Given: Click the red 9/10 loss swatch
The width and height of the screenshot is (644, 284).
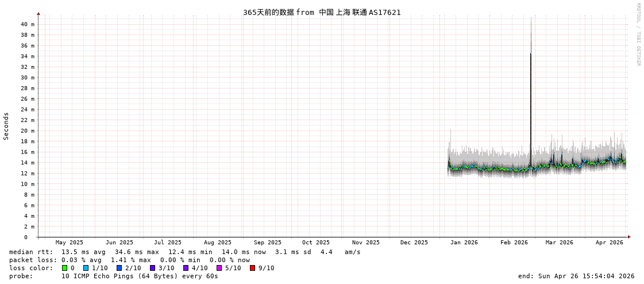Looking at the screenshot, I should (253, 268).
